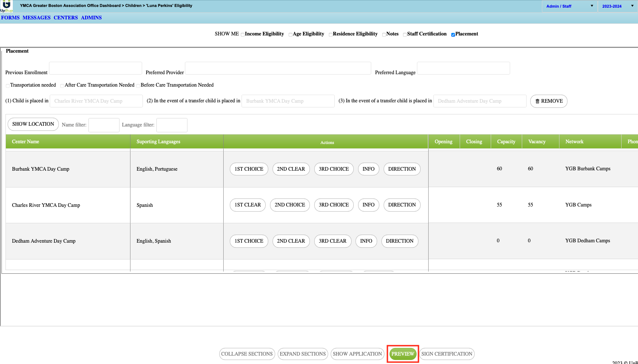Click INFO for Charles River YMCA Day Camp
The height and width of the screenshot is (364, 638).
click(369, 205)
